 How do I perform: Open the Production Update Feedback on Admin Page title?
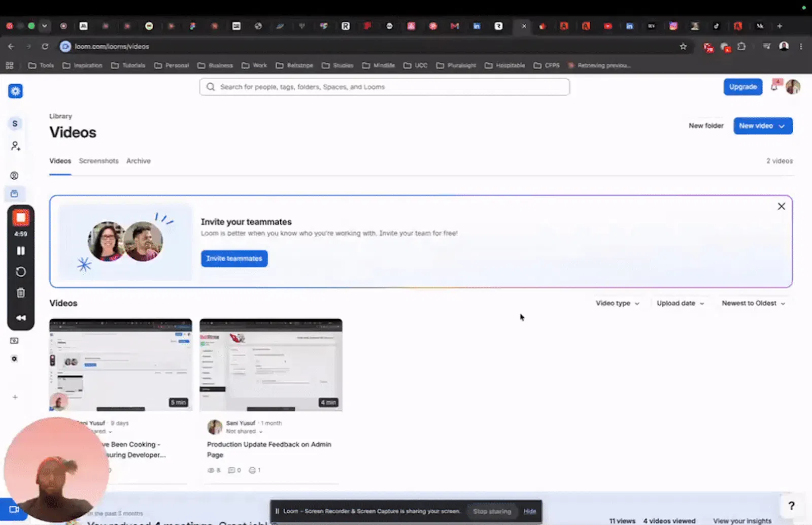click(x=269, y=449)
